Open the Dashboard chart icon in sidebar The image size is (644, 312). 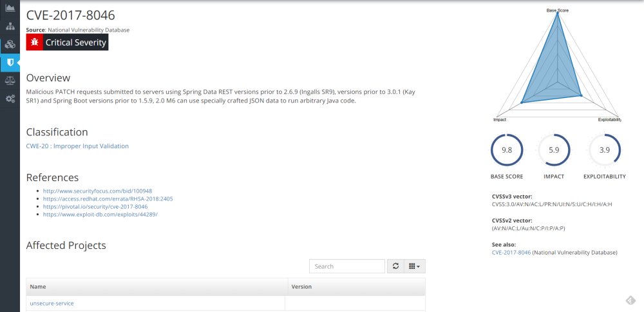(10, 8)
